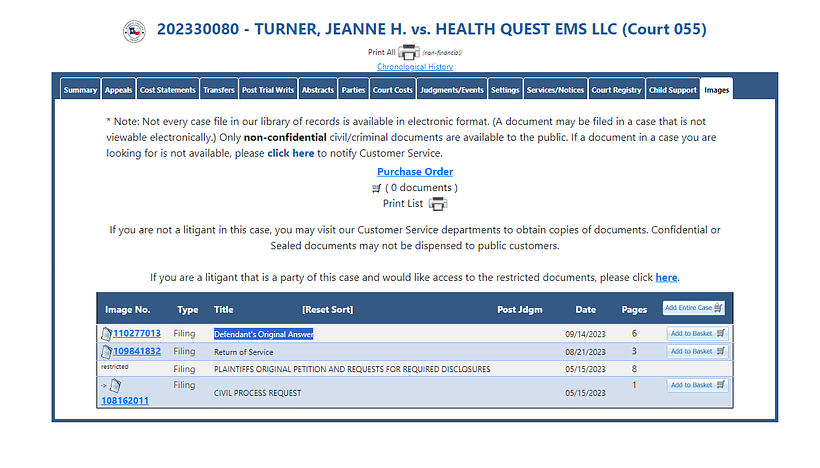Select the Images tab
The width and height of the screenshot is (820, 468).
point(716,90)
